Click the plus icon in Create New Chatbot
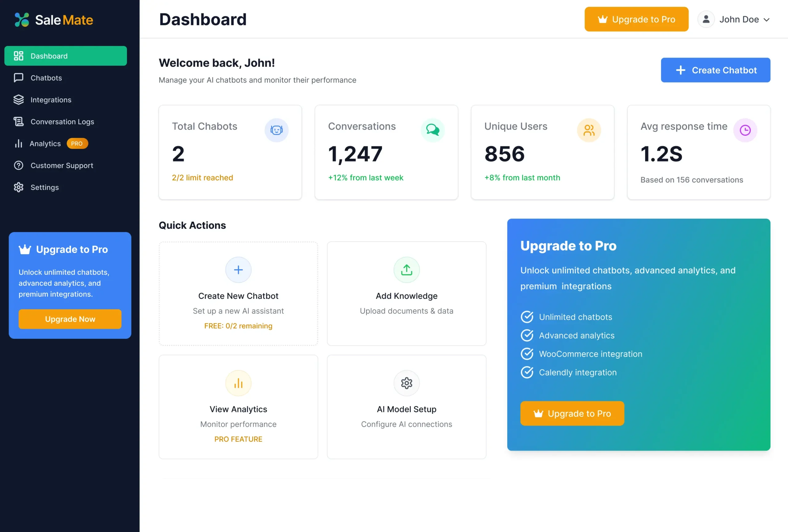Screen dimensions: 788x532 click(x=238, y=270)
